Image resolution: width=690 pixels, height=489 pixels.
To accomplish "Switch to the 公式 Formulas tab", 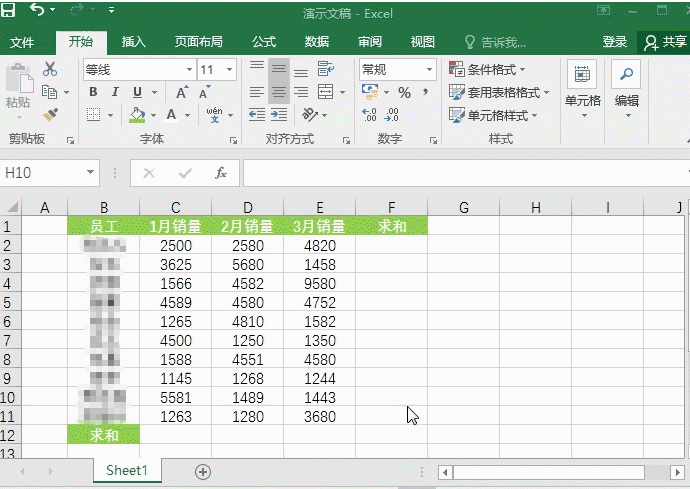I will click(x=264, y=42).
